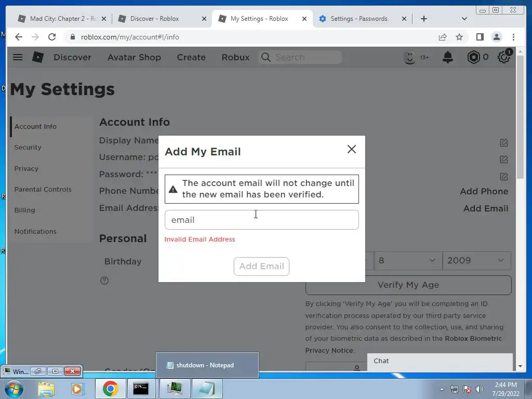Reload the page
The width and height of the screenshot is (532, 399).
(52, 37)
